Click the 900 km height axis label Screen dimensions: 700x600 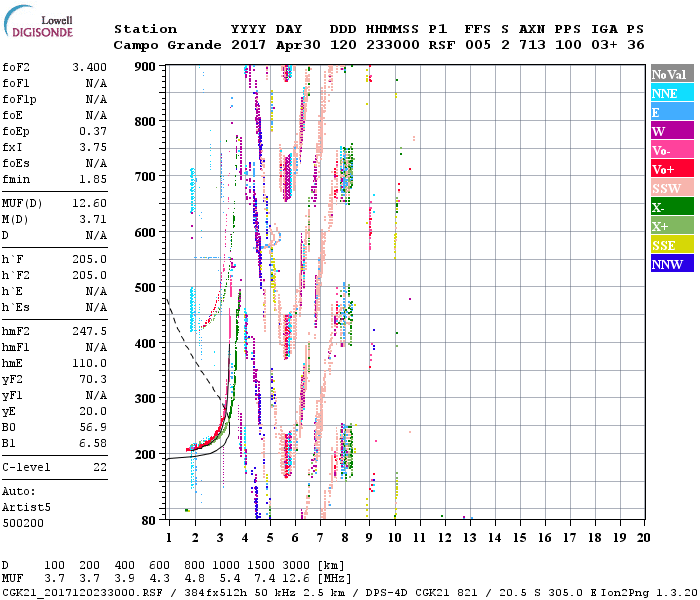click(148, 66)
